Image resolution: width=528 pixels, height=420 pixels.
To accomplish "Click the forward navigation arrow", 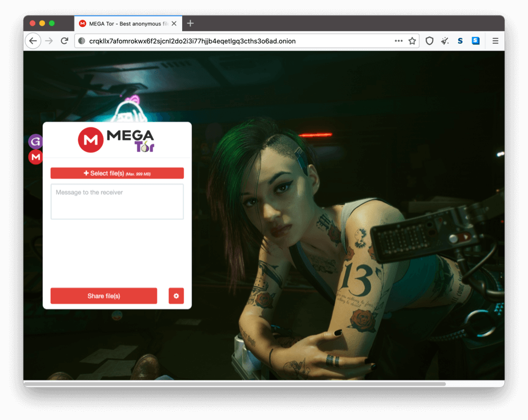I will [x=49, y=41].
